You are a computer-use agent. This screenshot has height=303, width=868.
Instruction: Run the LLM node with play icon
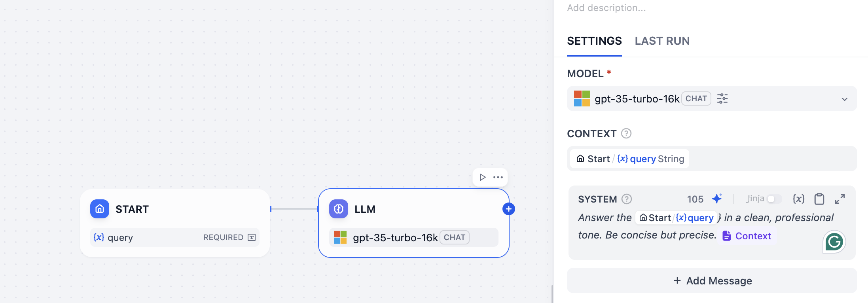click(x=482, y=177)
